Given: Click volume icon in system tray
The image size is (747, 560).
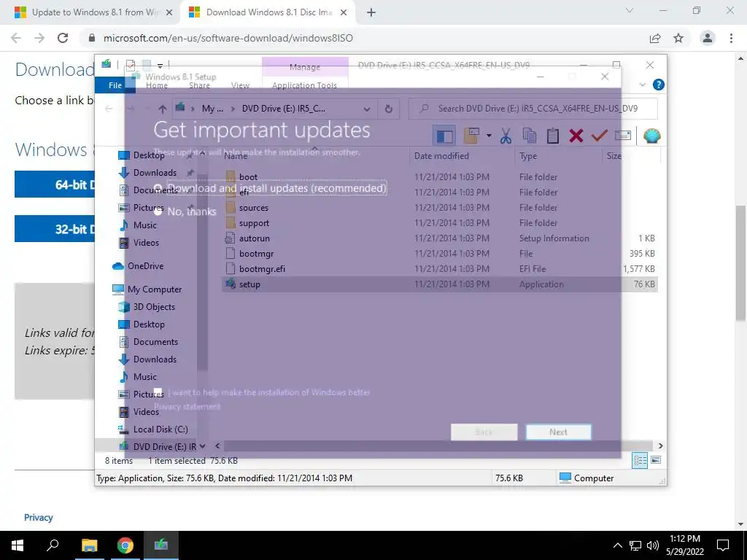Looking at the screenshot, I should (653, 545).
